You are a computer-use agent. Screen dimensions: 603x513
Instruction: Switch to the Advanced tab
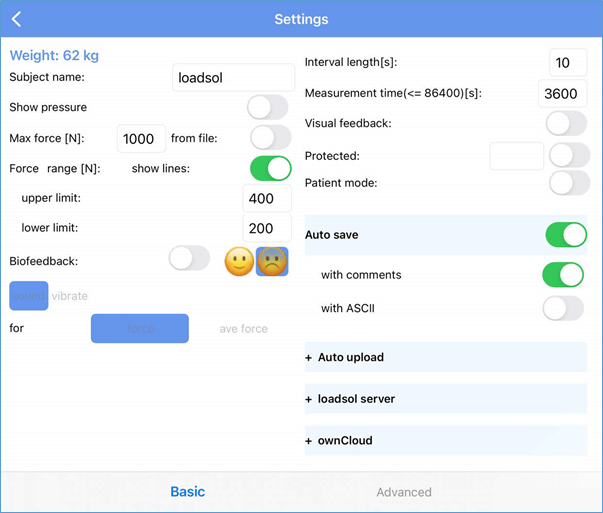coord(404,492)
